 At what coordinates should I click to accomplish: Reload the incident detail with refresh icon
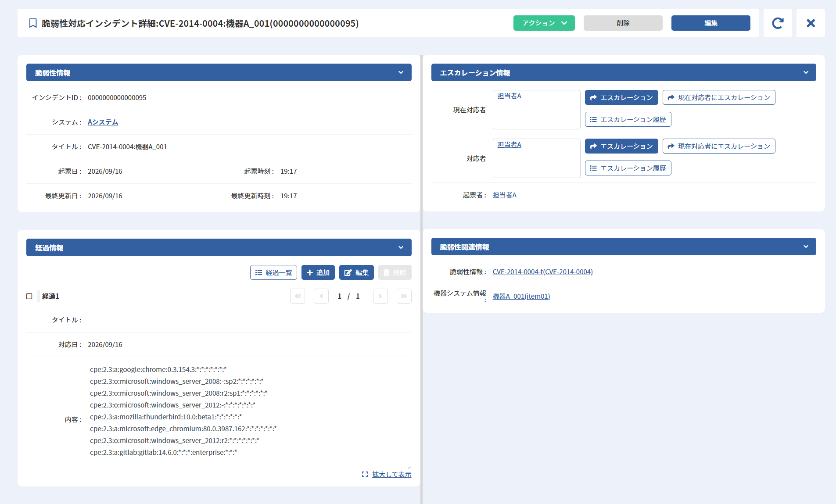click(778, 23)
